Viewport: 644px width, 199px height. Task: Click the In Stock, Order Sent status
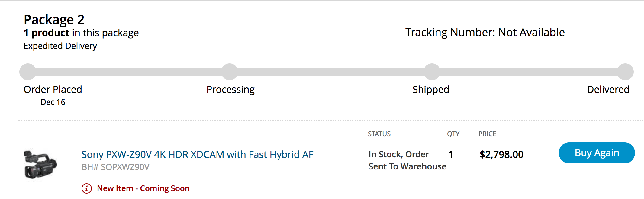407,160
